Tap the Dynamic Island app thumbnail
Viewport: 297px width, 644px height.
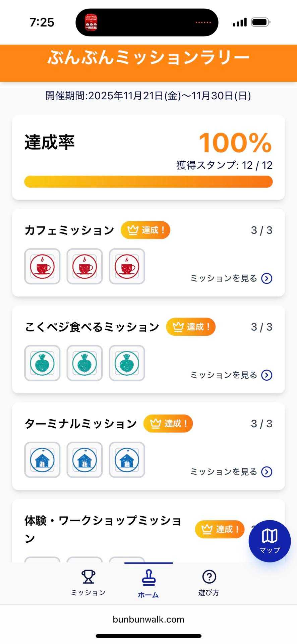point(91,22)
